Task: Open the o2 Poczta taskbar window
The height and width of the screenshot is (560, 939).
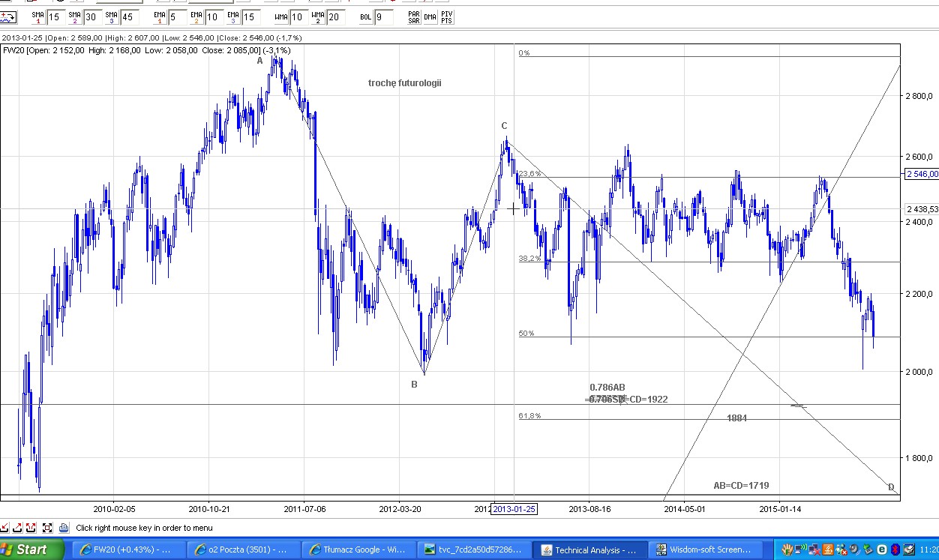Action: pos(241,550)
